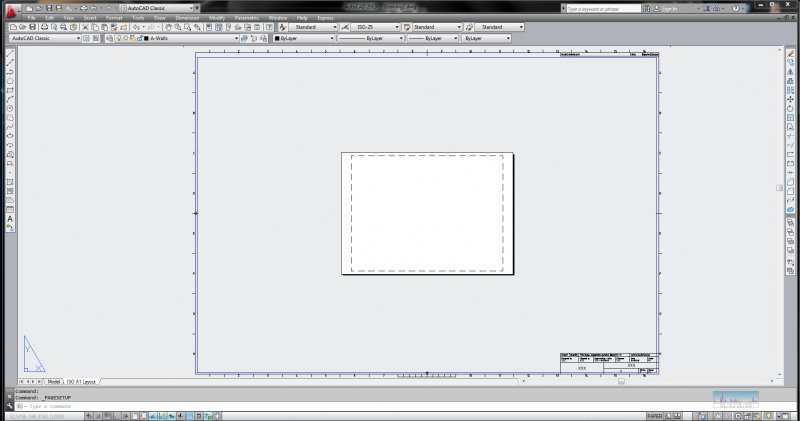Click the Zoom Window icon
Screen dimensions: 800x421
click(187, 27)
